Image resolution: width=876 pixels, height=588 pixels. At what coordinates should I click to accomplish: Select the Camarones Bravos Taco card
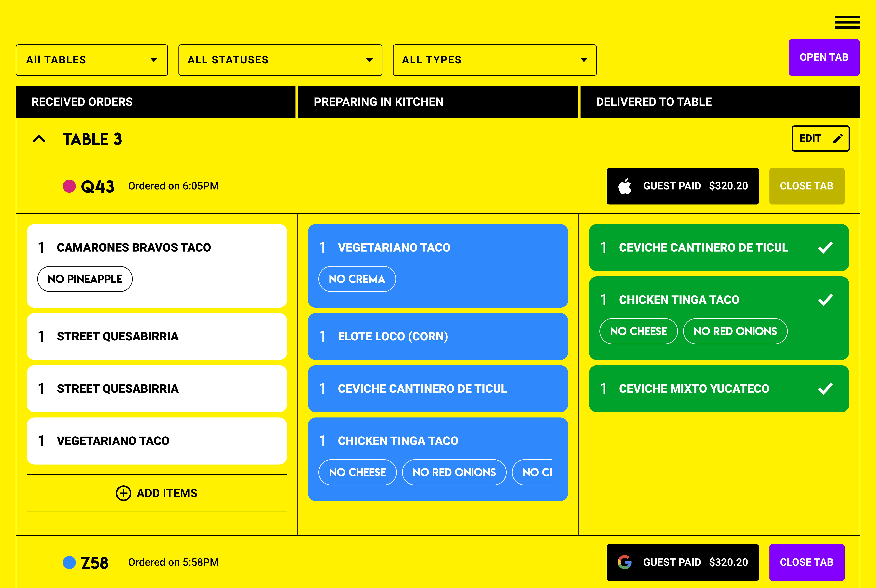point(157,266)
